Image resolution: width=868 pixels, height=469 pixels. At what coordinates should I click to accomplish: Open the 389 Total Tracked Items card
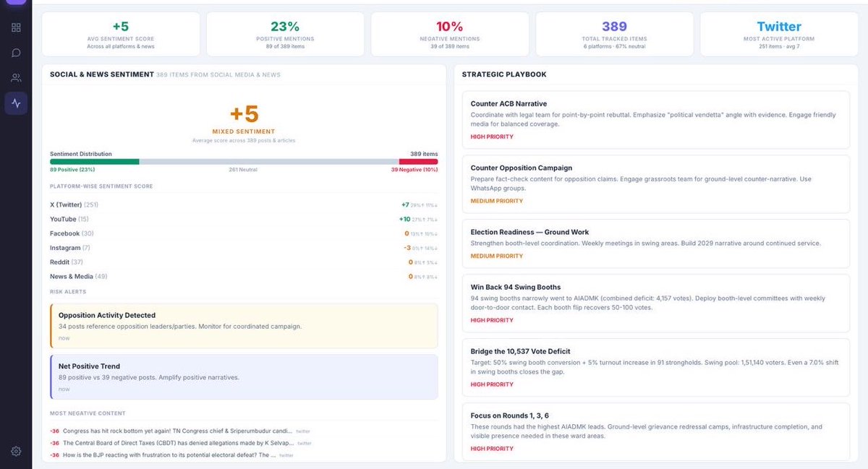pos(614,33)
